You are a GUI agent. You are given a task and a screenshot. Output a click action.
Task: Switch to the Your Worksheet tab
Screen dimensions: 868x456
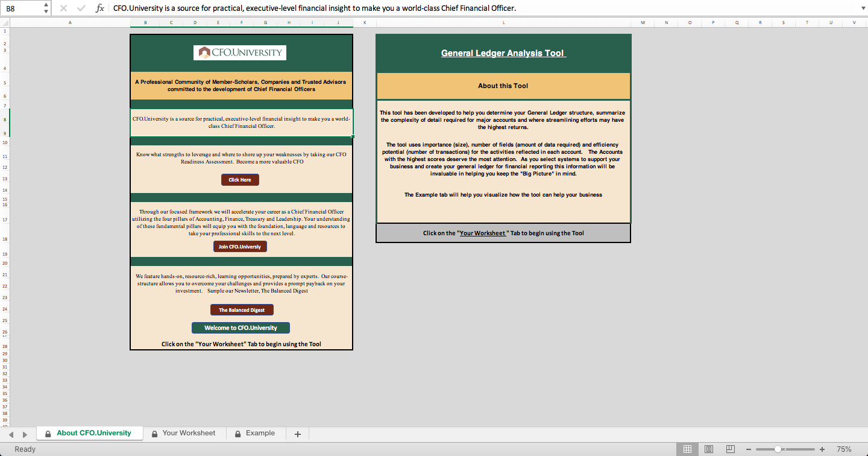184,433
